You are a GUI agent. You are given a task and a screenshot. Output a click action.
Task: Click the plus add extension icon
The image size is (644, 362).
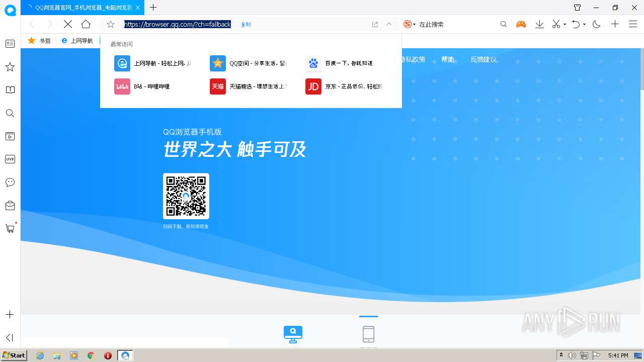[x=615, y=24]
